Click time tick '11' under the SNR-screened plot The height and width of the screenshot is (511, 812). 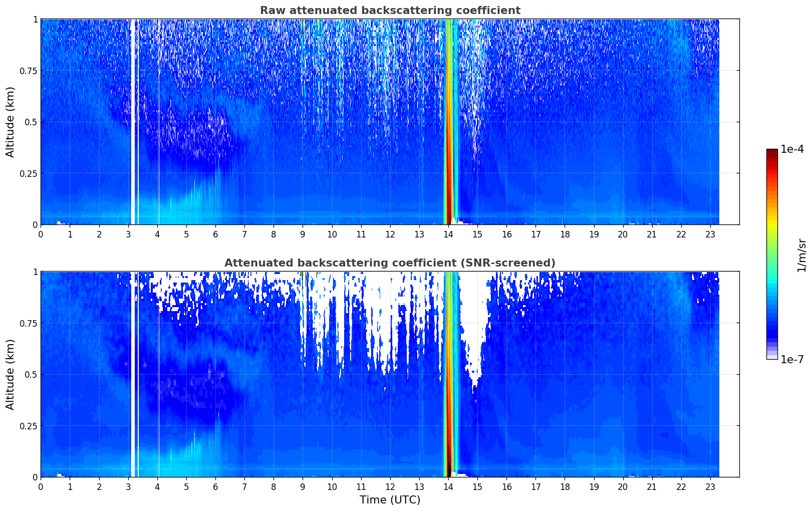point(361,486)
